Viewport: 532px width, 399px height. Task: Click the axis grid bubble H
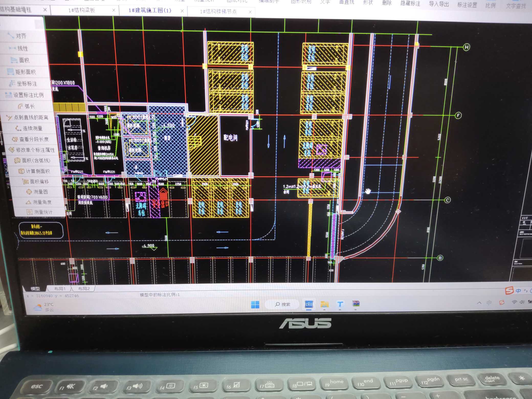pos(467,47)
